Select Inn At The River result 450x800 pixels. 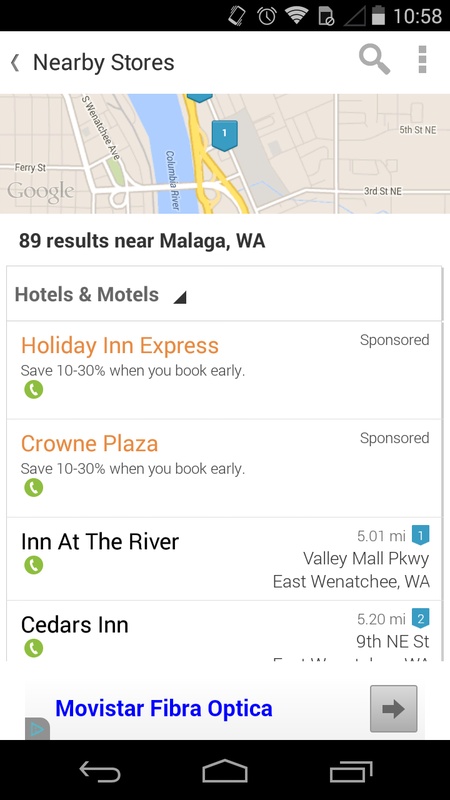click(x=224, y=559)
